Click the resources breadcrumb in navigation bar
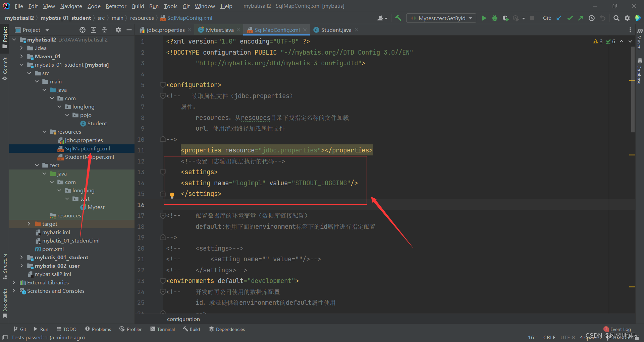 (x=142, y=18)
